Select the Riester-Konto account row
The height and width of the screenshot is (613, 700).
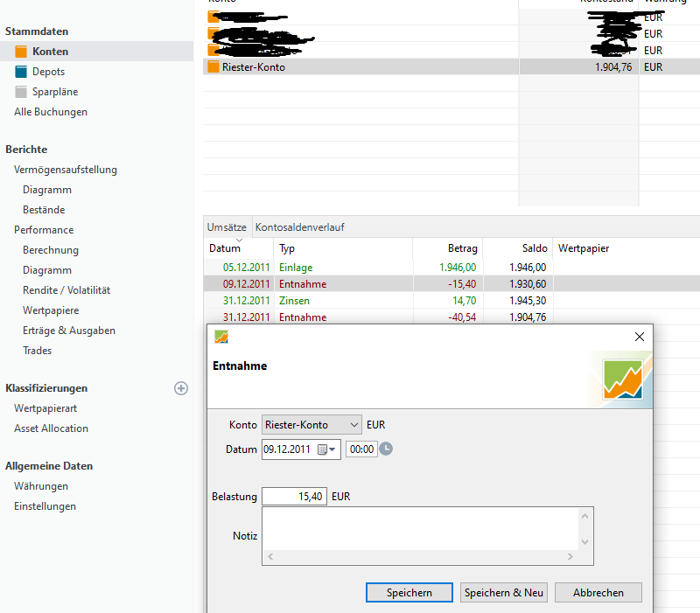coord(451,67)
